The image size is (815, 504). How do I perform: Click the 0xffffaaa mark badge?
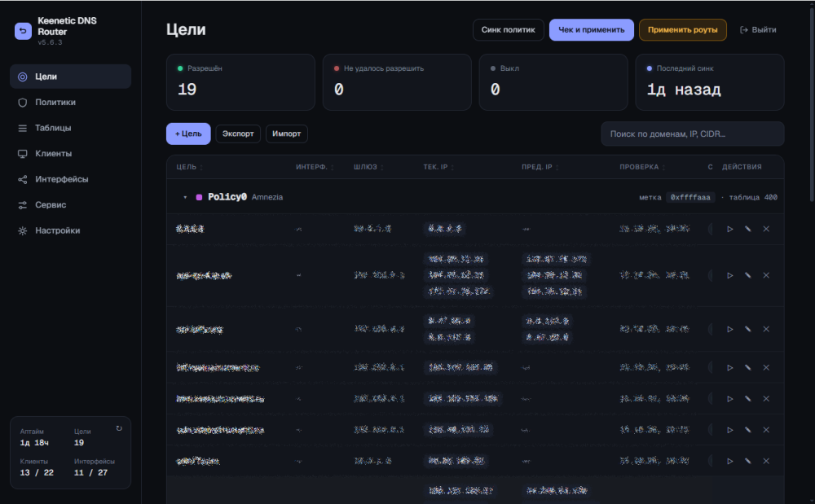(x=690, y=197)
